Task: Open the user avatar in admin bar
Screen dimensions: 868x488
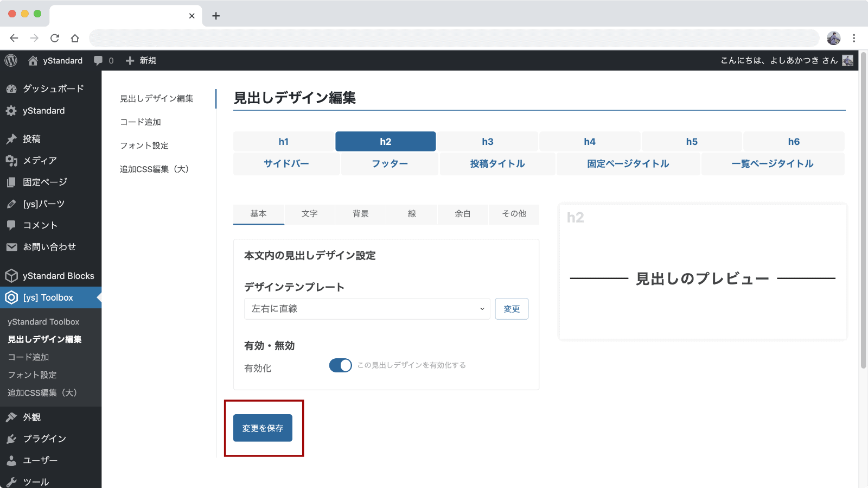Action: pos(847,60)
